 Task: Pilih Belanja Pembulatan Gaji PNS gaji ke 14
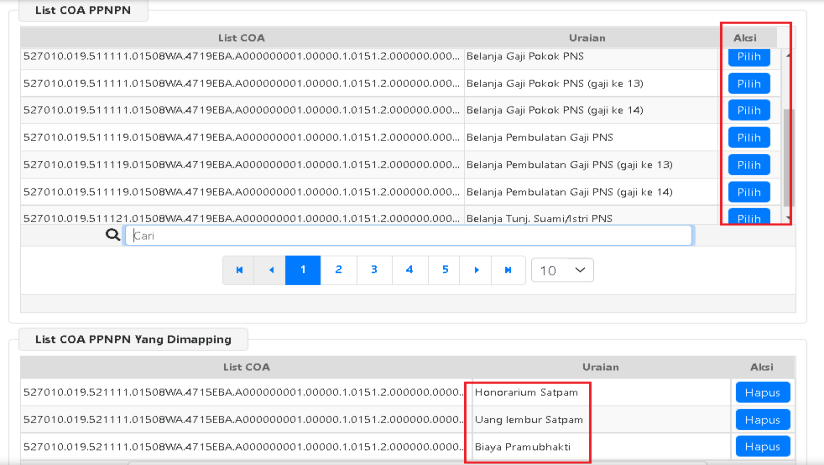[749, 191]
